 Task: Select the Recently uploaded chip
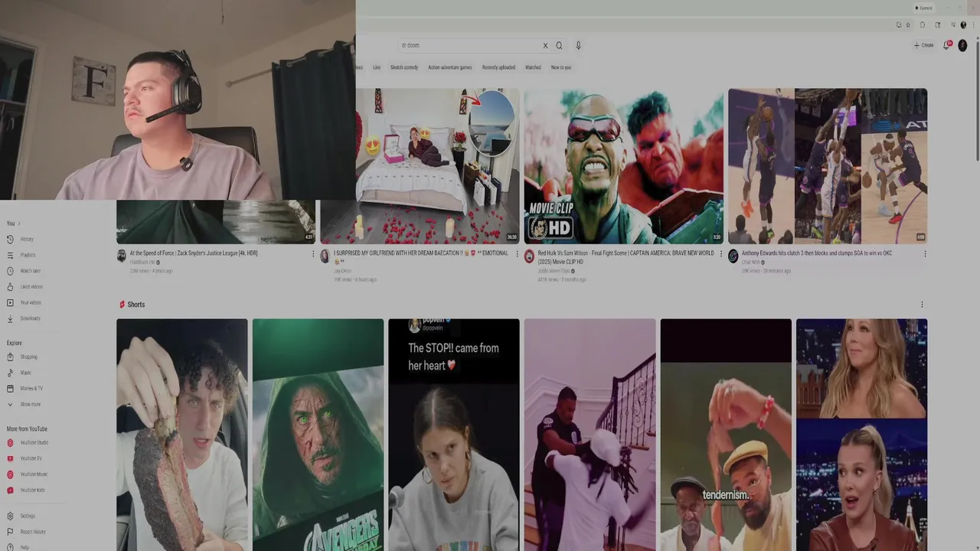tap(498, 67)
